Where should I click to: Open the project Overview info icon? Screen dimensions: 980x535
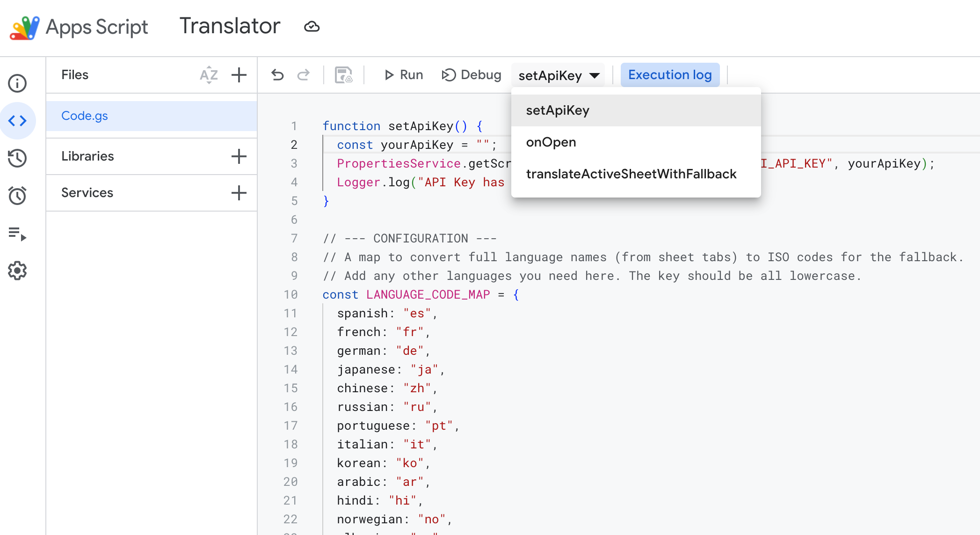click(x=17, y=83)
